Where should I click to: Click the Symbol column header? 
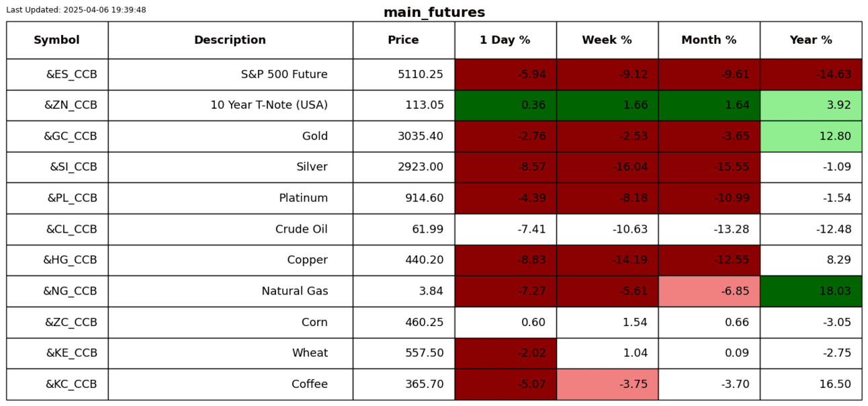pos(57,40)
